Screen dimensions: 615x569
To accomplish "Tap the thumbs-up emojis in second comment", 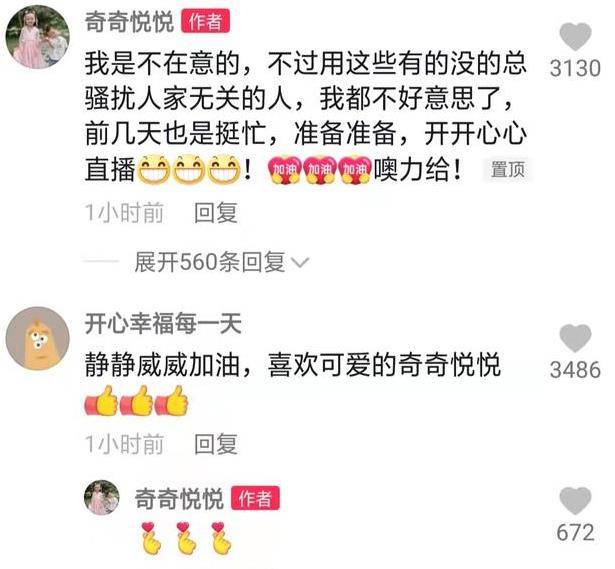I will (136, 400).
